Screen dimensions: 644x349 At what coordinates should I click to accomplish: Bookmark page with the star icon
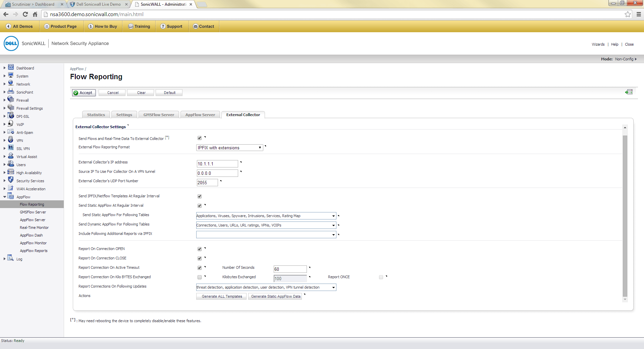click(628, 14)
